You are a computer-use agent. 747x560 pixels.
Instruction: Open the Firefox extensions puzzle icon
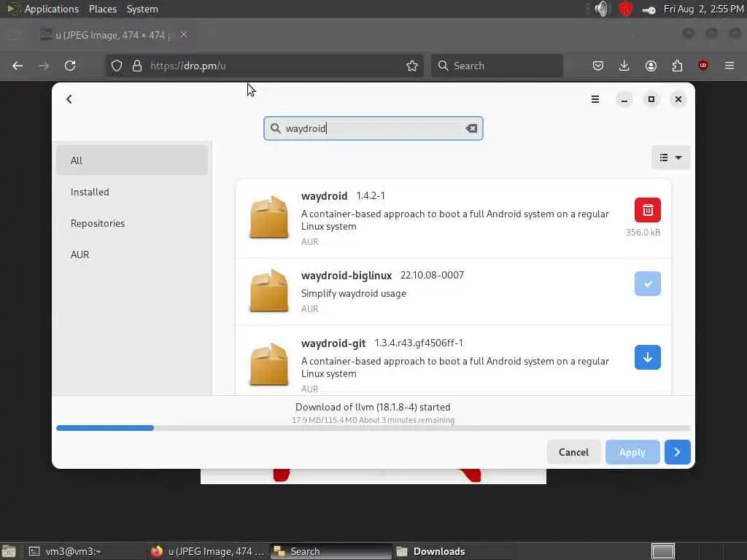click(677, 66)
